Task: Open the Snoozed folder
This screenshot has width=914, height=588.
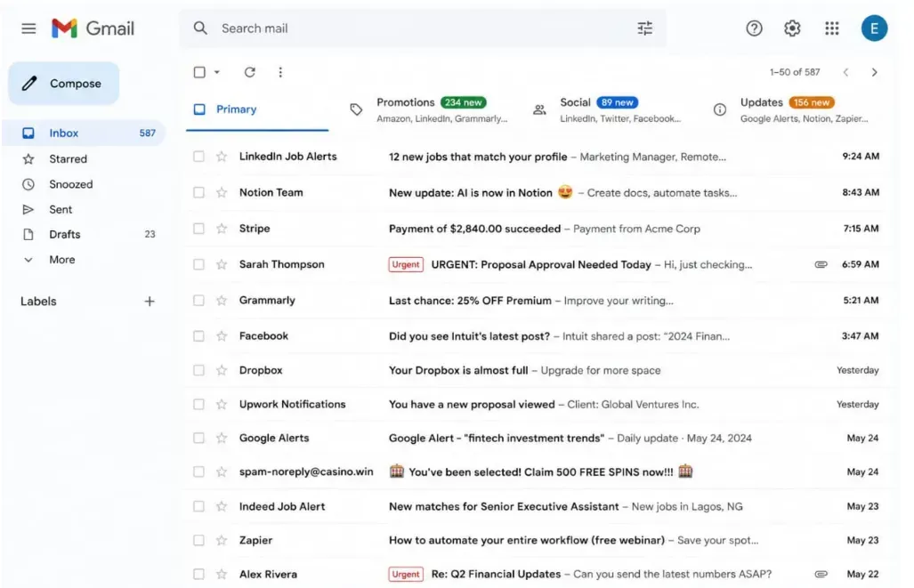Action: coord(85,184)
